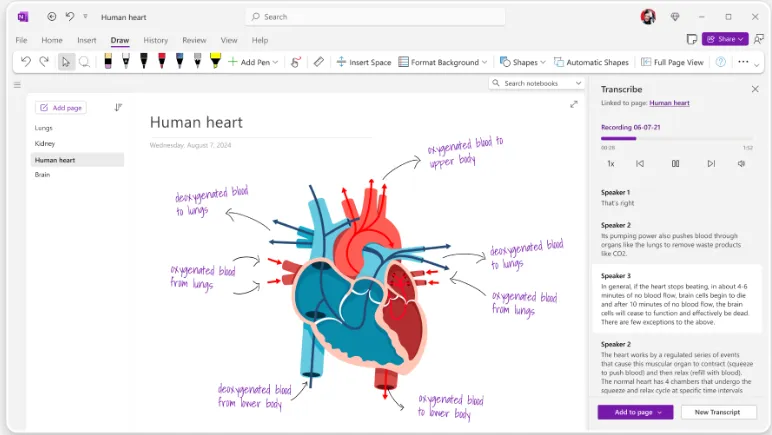The width and height of the screenshot is (772, 435).
Task: Undo using the title bar undo icon
Action: 69,17
